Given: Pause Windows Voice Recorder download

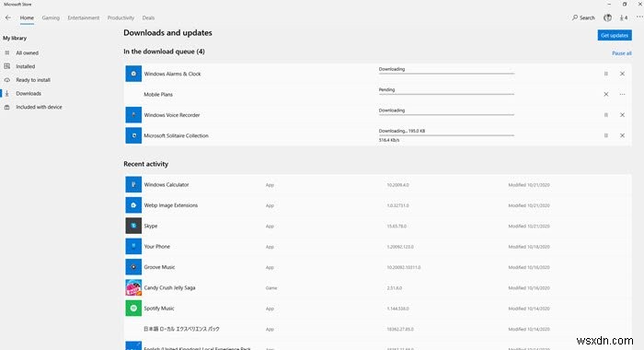Looking at the screenshot, I should coord(605,115).
